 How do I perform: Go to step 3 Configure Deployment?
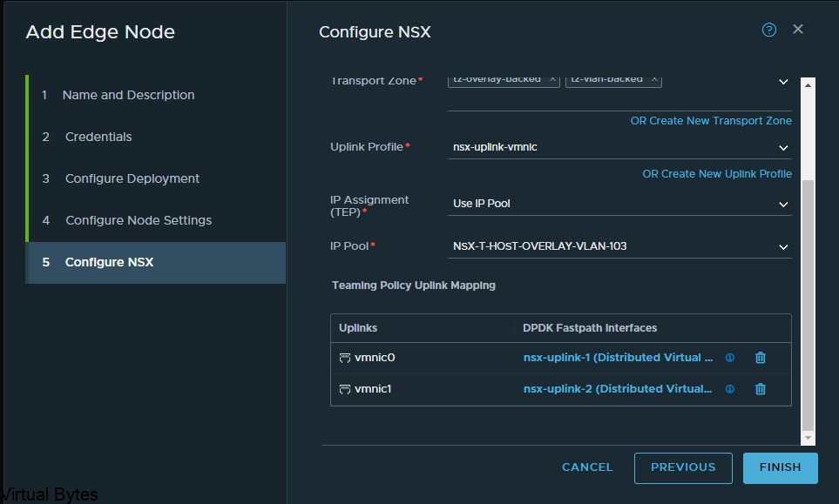click(x=156, y=178)
